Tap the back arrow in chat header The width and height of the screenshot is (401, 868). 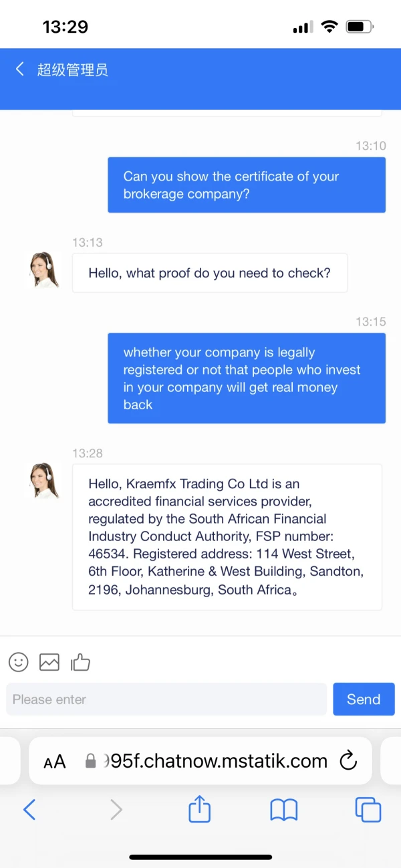pyautogui.click(x=20, y=69)
